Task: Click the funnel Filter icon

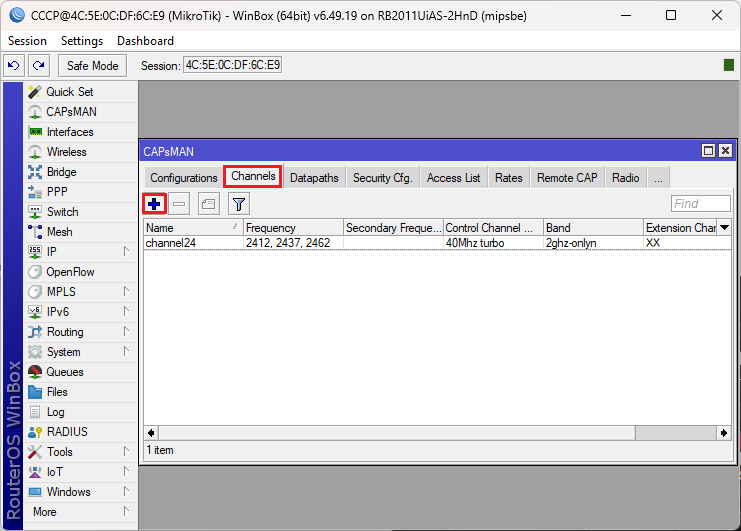Action: [x=239, y=204]
